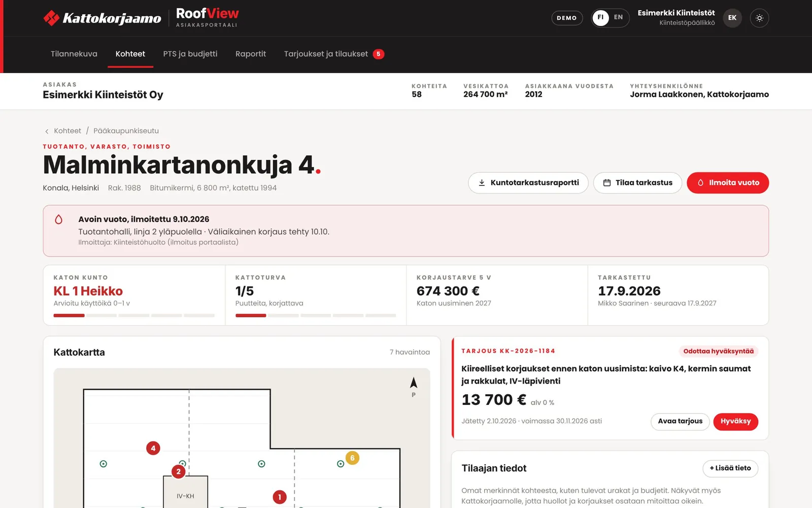Click the Odottaa hyväksyntää status badge
Viewport: 812px width, 508px height.
718,351
